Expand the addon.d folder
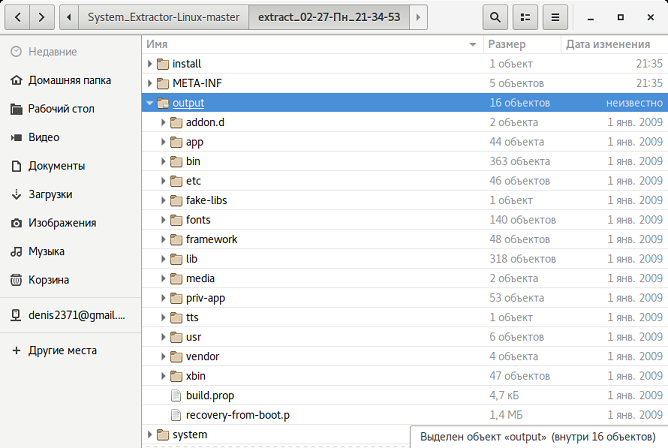This screenshot has width=668, height=448. (x=163, y=122)
